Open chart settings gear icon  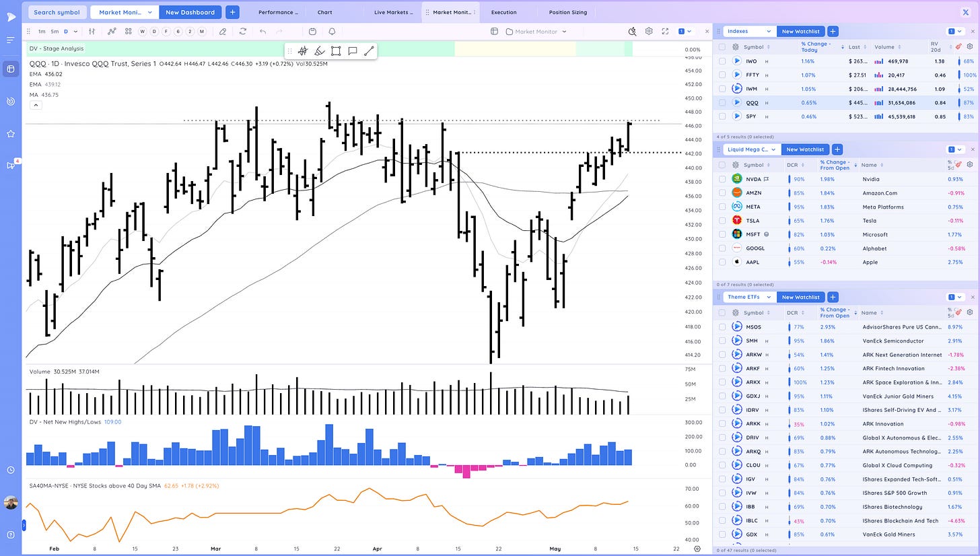pyautogui.click(x=649, y=31)
